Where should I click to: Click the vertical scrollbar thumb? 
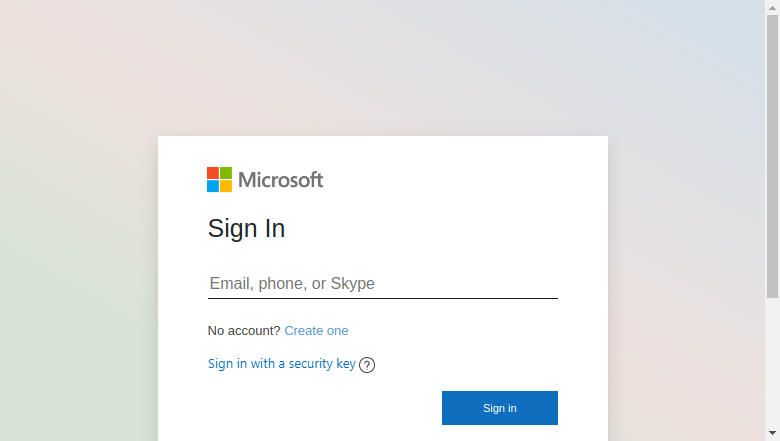[772, 156]
